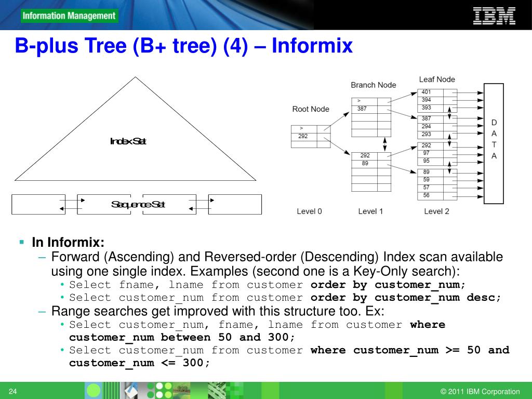532x399 pixels.
Task: Click the "Branch Node" label
Action: coord(373,85)
